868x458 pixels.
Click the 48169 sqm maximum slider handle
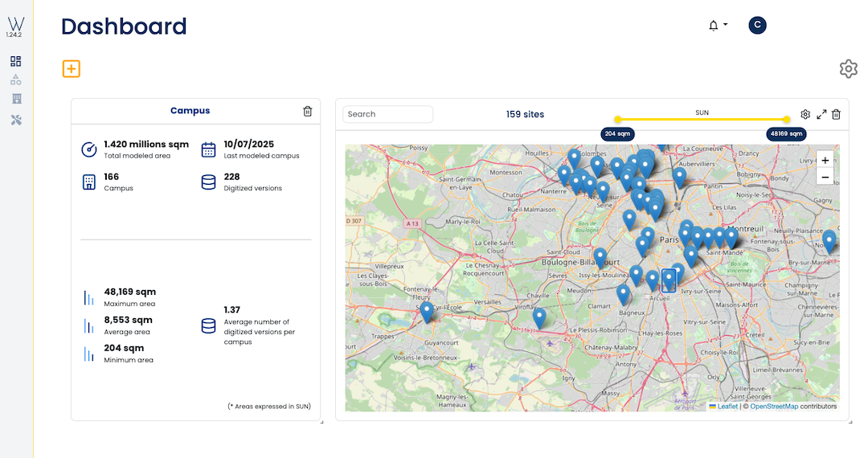pyautogui.click(x=787, y=120)
